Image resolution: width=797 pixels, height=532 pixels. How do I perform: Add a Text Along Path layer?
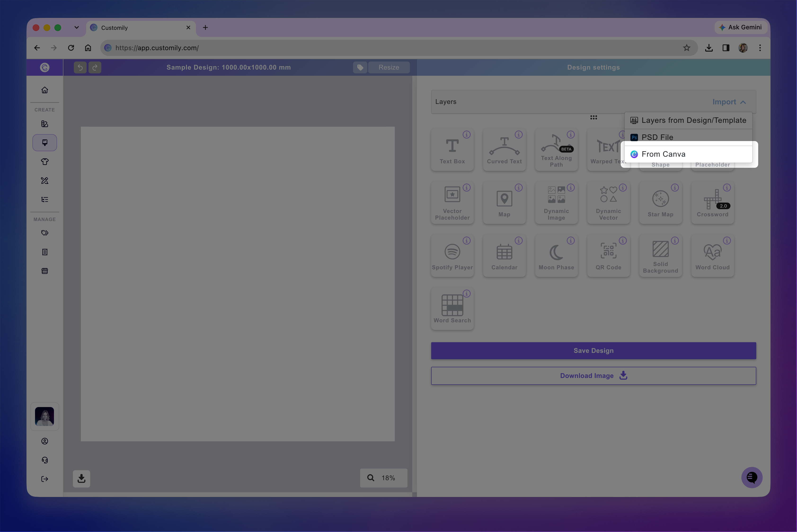[x=556, y=150]
